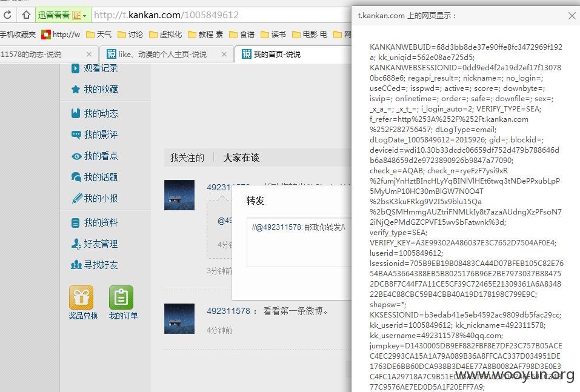Open 我的动态 in the sidebar
The height and width of the screenshot is (392, 580).
[x=95, y=113]
